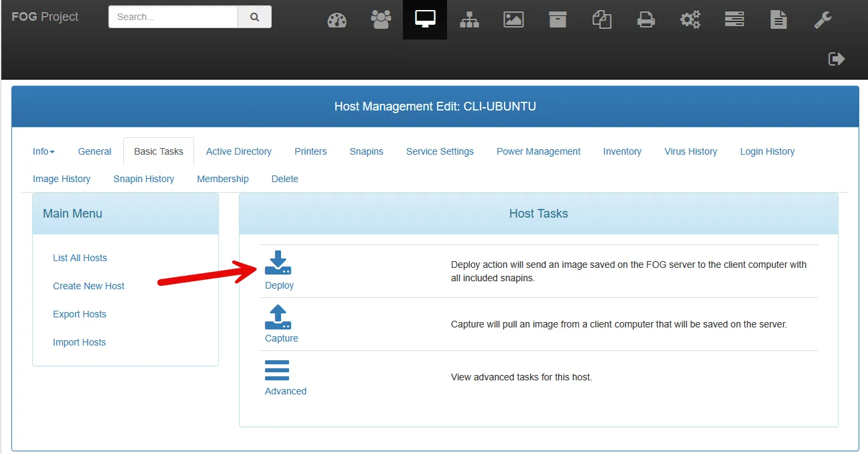Open Advanced tasks hamburger icon

(277, 370)
